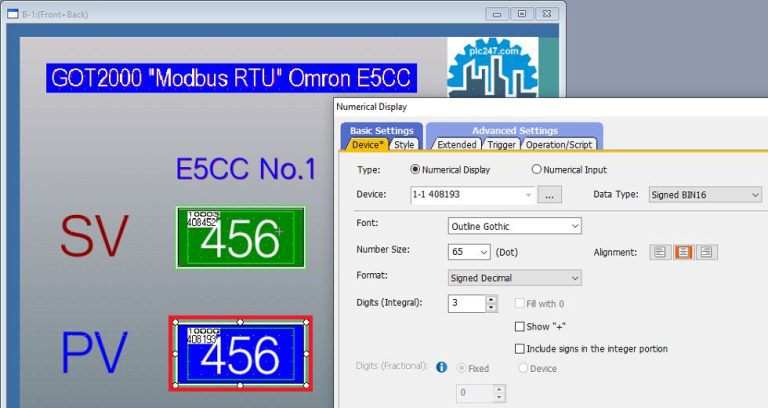This screenshot has height=408, width=768.
Task: Click Advanced Settings tab group header
Action: click(515, 131)
